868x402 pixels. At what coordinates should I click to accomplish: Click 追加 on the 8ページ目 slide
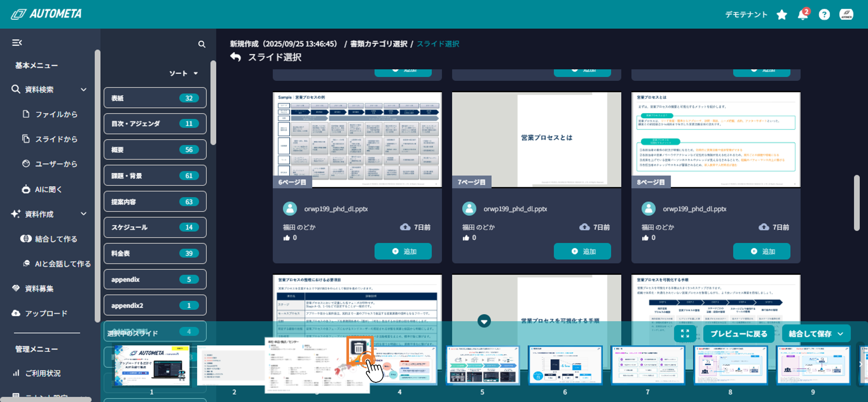[761, 251]
